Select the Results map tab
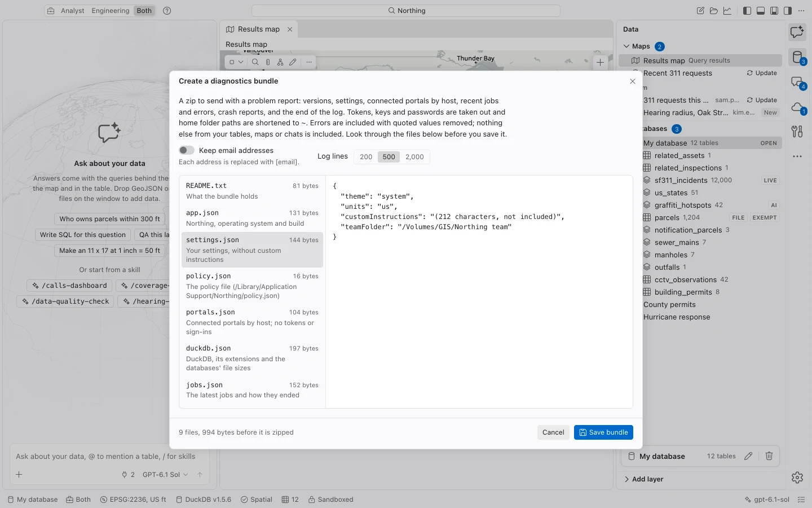This screenshot has height=508, width=812. (259, 29)
